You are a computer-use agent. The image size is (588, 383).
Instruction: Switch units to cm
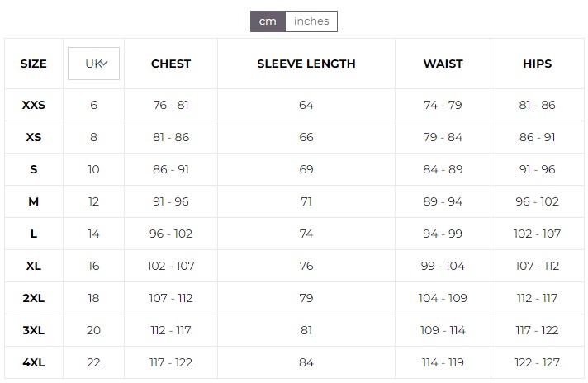(268, 21)
